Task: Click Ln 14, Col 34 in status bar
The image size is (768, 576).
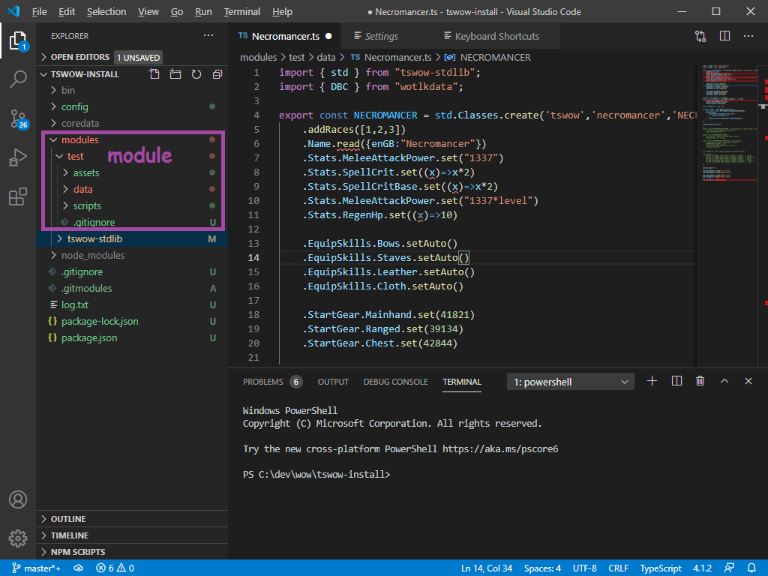Action: tap(486, 568)
